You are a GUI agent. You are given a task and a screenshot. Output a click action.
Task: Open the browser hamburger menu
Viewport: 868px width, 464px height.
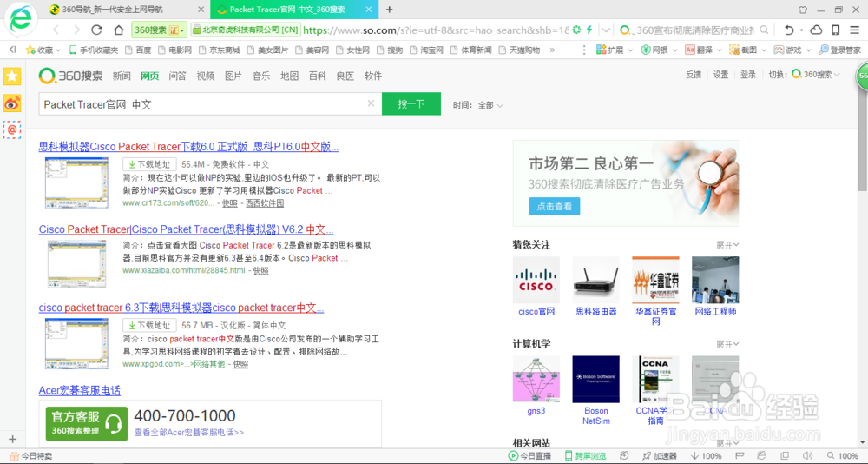(855, 30)
